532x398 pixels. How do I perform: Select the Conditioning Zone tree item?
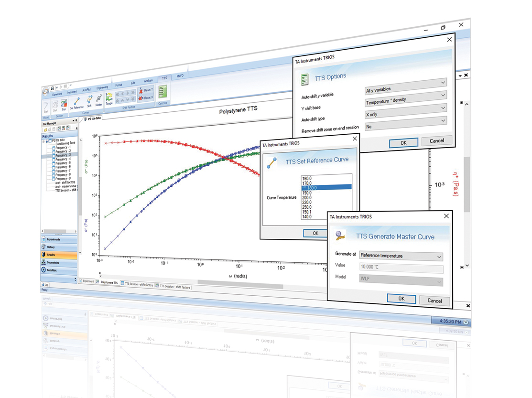tap(65, 143)
